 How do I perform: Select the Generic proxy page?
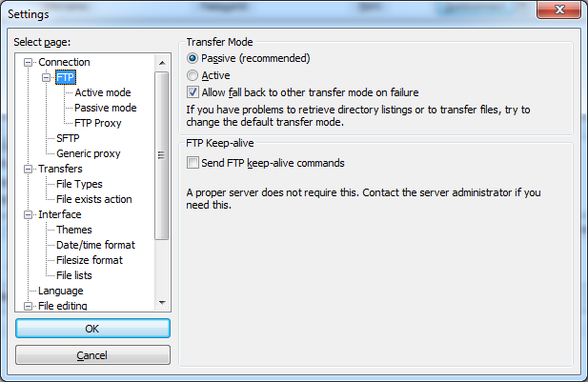coord(88,153)
